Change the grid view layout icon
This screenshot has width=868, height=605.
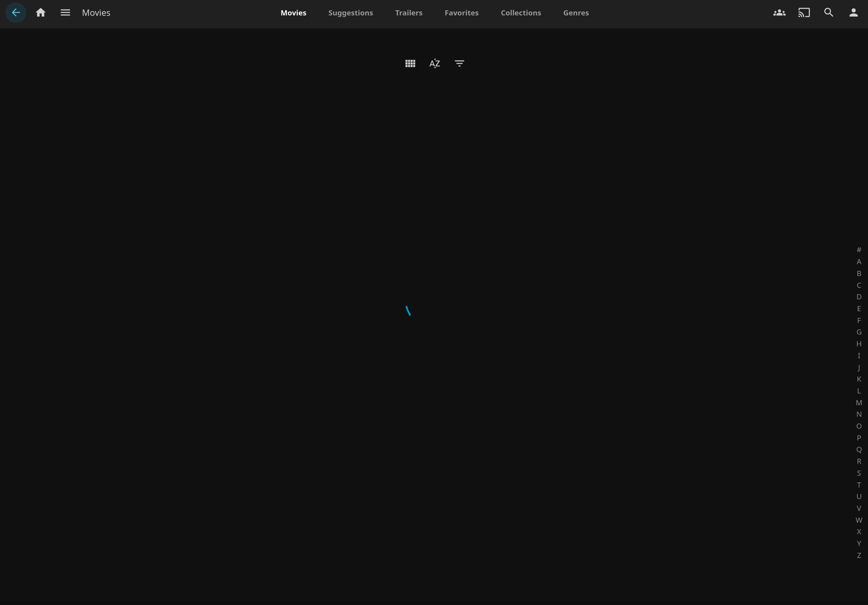click(x=410, y=63)
